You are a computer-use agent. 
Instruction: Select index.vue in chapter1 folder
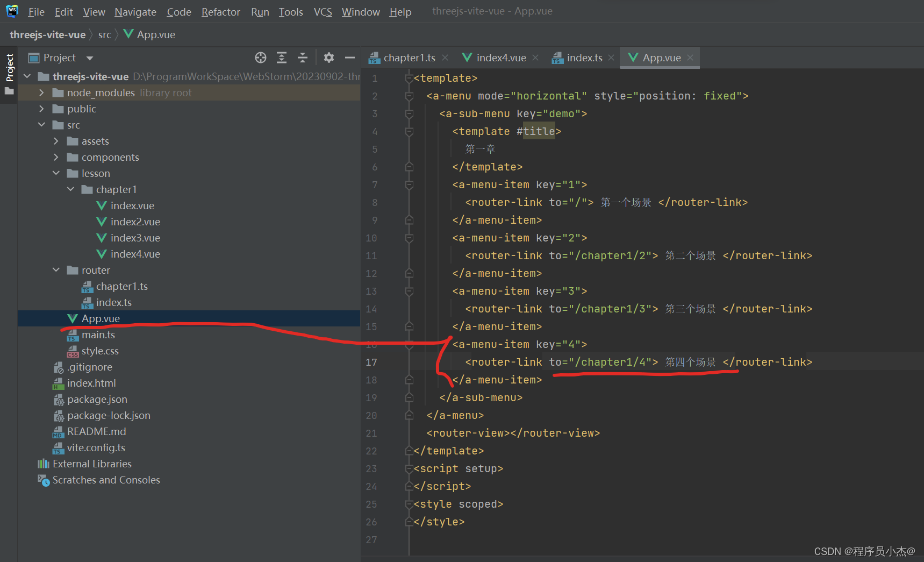(x=132, y=205)
